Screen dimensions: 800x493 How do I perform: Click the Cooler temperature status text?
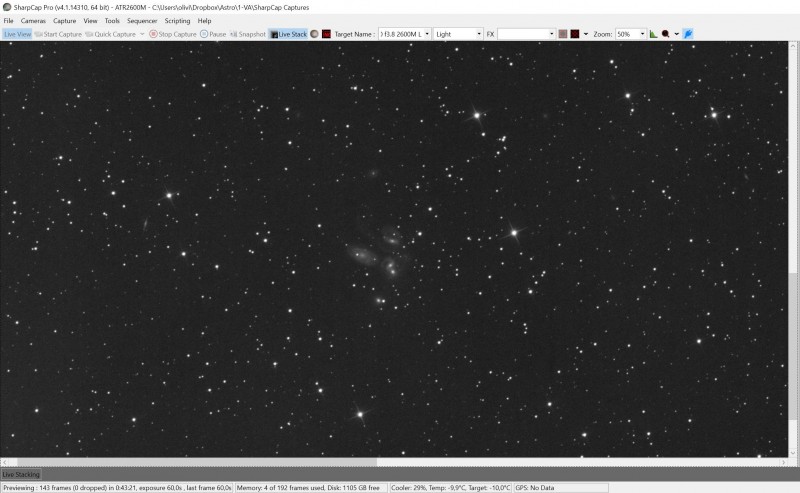tap(451, 488)
